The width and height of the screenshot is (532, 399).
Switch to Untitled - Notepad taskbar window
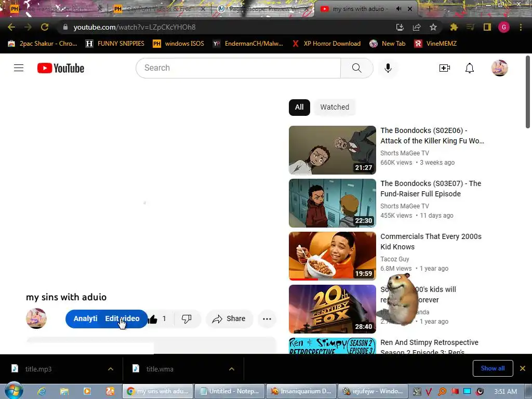pos(230,391)
